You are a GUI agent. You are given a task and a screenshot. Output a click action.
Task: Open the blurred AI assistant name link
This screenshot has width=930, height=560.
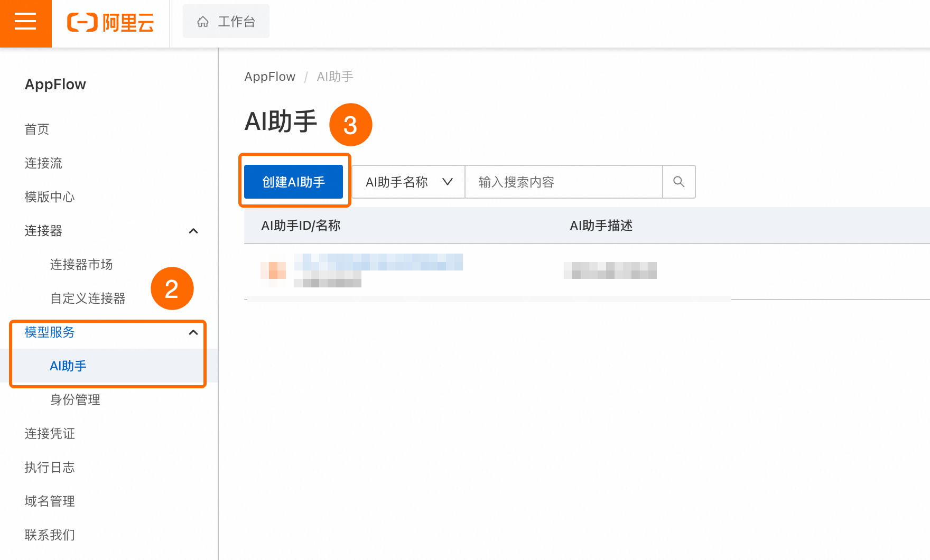pos(378,262)
